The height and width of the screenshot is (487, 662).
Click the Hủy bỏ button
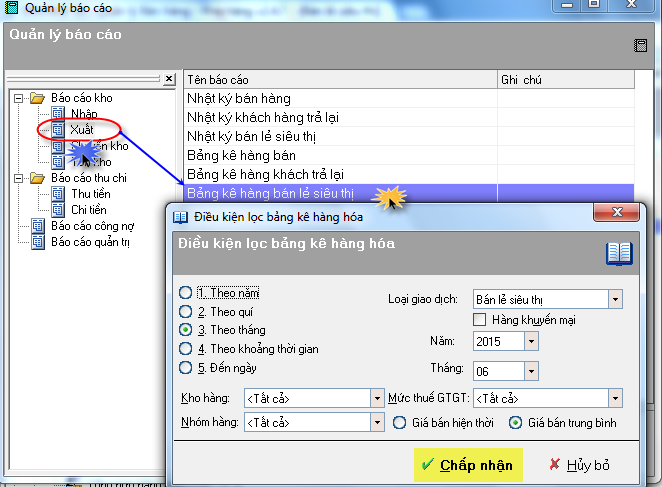579,465
